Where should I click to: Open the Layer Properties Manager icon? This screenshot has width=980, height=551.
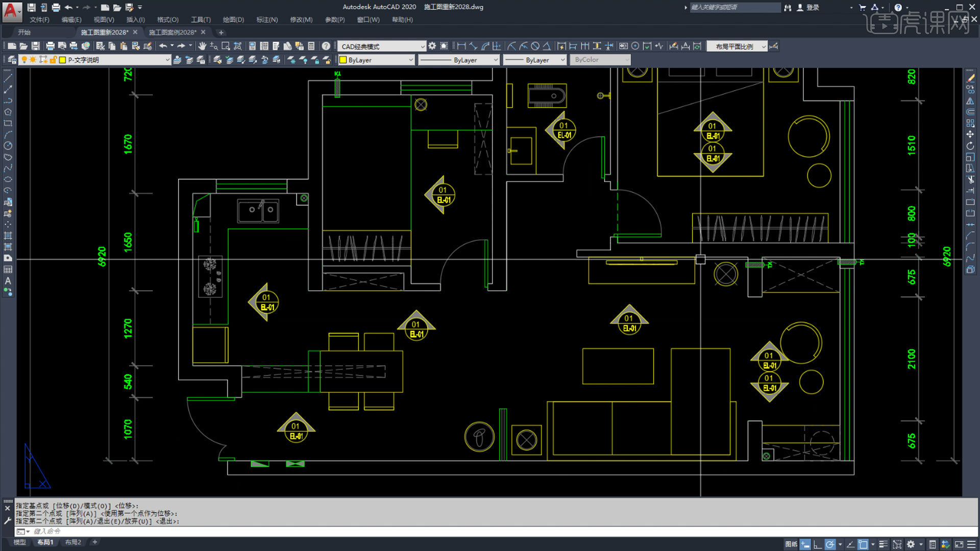(12, 60)
